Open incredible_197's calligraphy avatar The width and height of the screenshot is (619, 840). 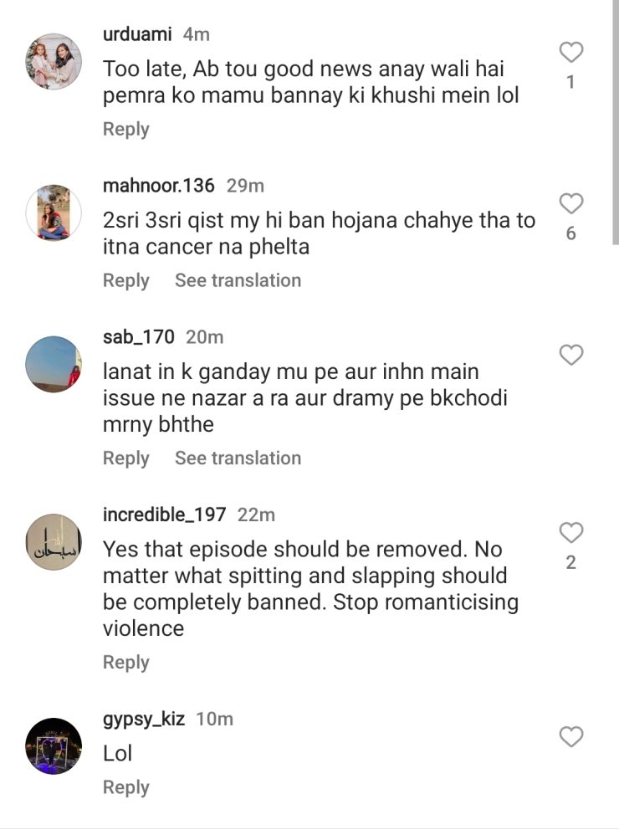[54, 542]
